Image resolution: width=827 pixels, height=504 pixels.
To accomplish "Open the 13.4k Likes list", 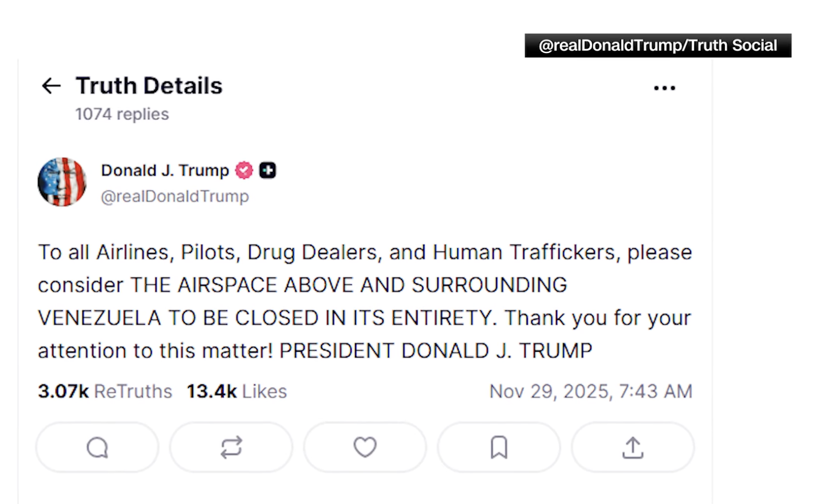I will 237,391.
